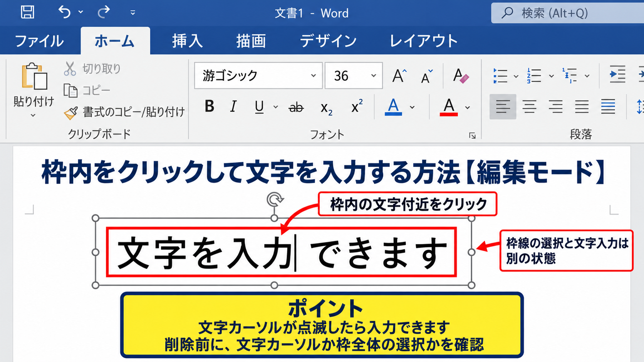
Task: Toggle strikethrough formatting
Action: [296, 108]
